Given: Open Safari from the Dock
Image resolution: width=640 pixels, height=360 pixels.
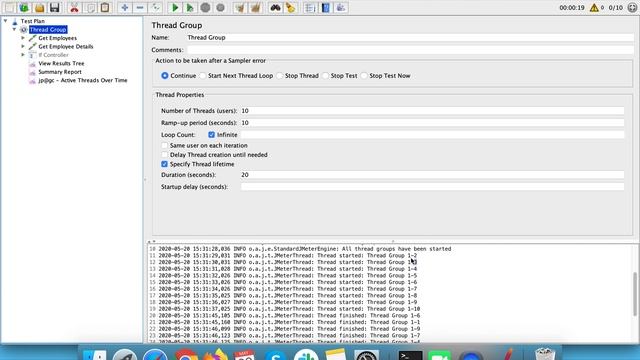Looking at the screenshot, I should tap(155, 354).
